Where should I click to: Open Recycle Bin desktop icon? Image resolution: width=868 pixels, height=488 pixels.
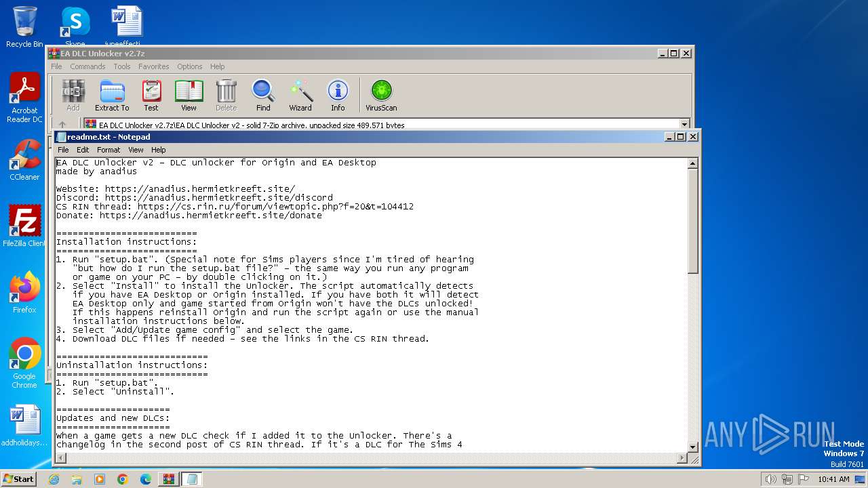click(24, 27)
